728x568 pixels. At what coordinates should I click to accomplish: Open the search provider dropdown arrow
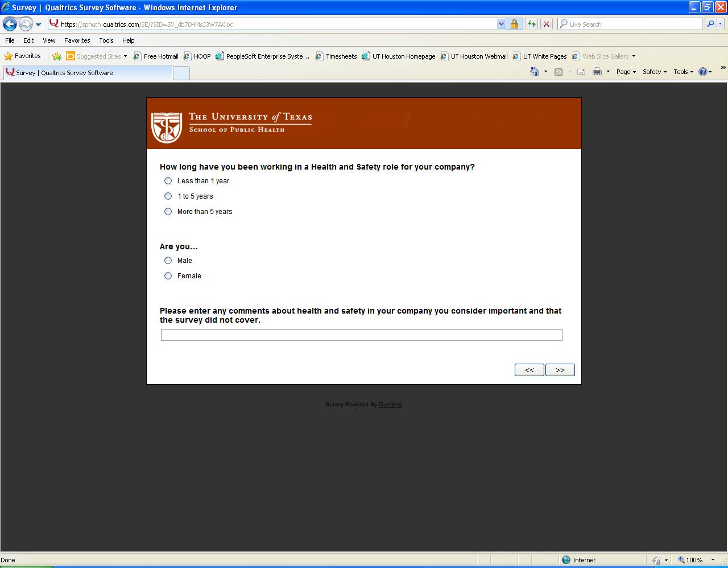coord(721,24)
